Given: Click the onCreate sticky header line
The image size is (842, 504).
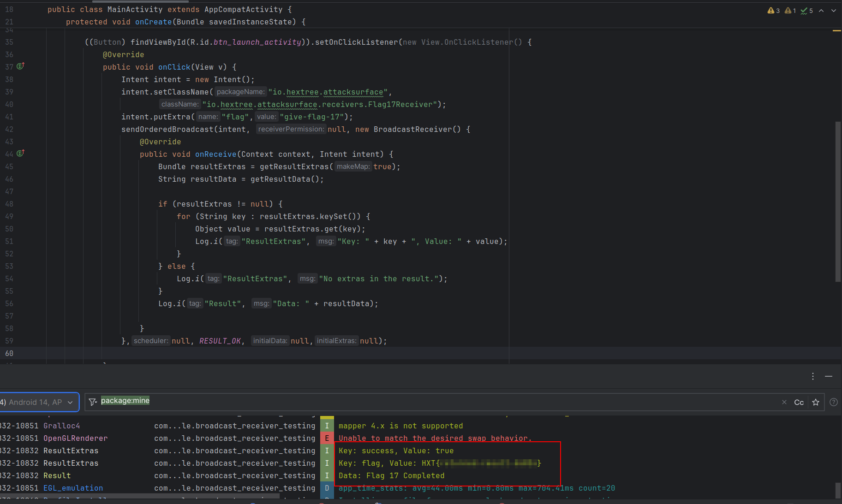Looking at the screenshot, I should 185,22.
